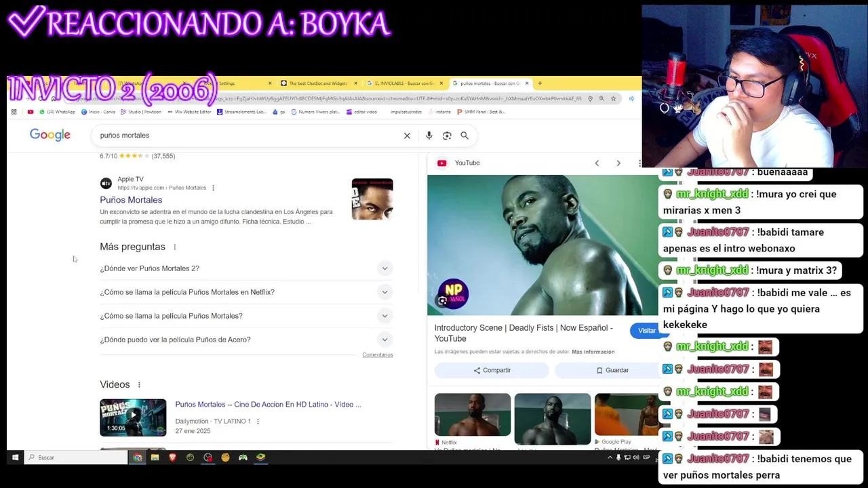Open the Netflix related image thumbnail

[473, 415]
